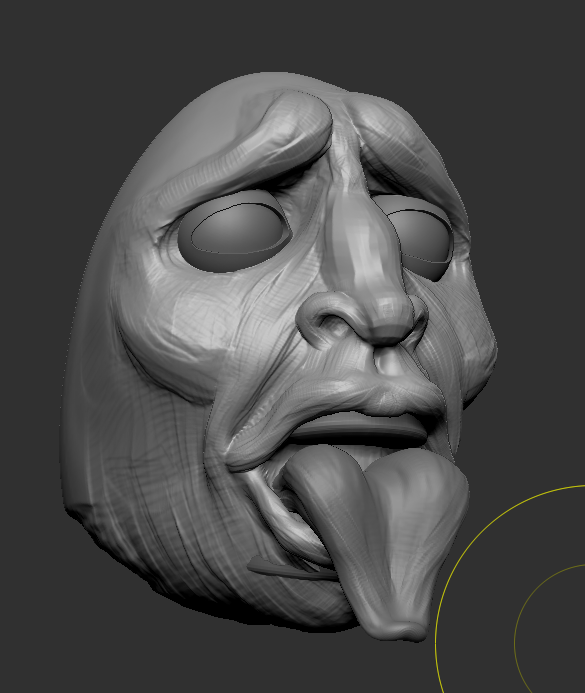The width and height of the screenshot is (585, 693).
Task: Click the philtrum below the nose
Action: pyautogui.click(x=393, y=362)
